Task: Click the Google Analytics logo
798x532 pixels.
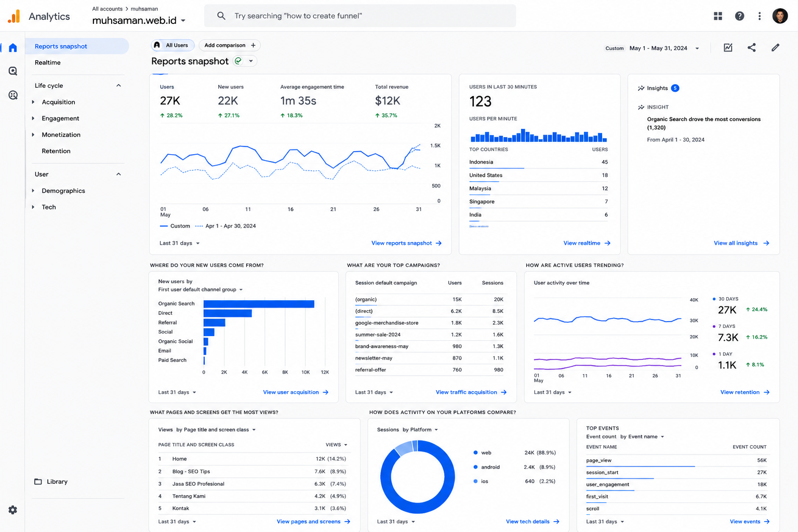Action: point(14,16)
